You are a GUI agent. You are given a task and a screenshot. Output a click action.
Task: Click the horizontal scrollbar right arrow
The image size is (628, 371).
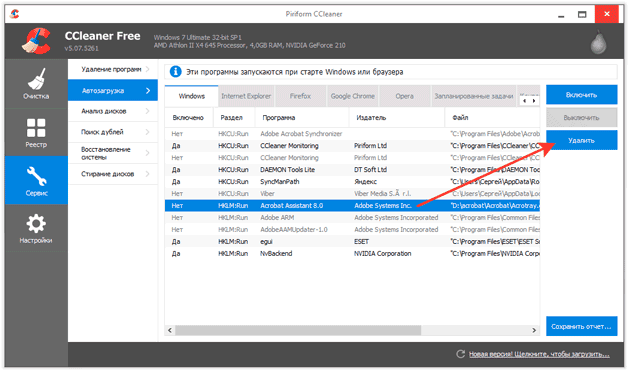click(x=534, y=330)
